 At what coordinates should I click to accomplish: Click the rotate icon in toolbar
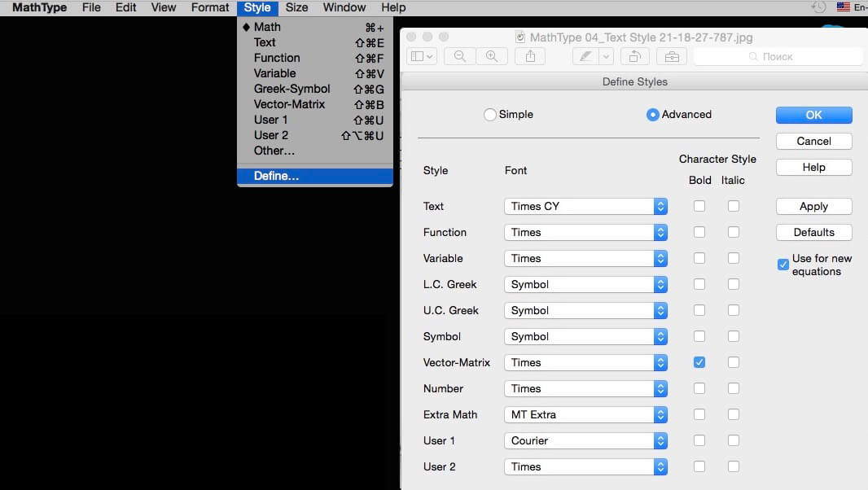[635, 56]
